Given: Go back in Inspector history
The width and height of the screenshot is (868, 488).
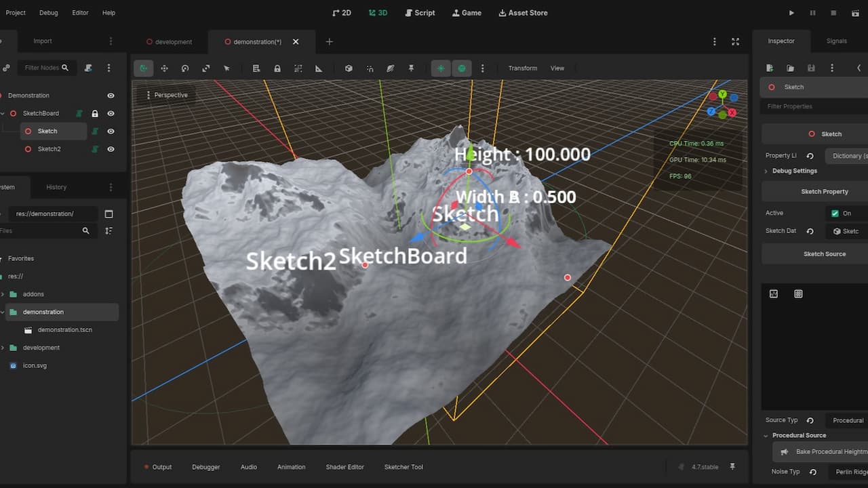Looking at the screenshot, I should (859, 68).
